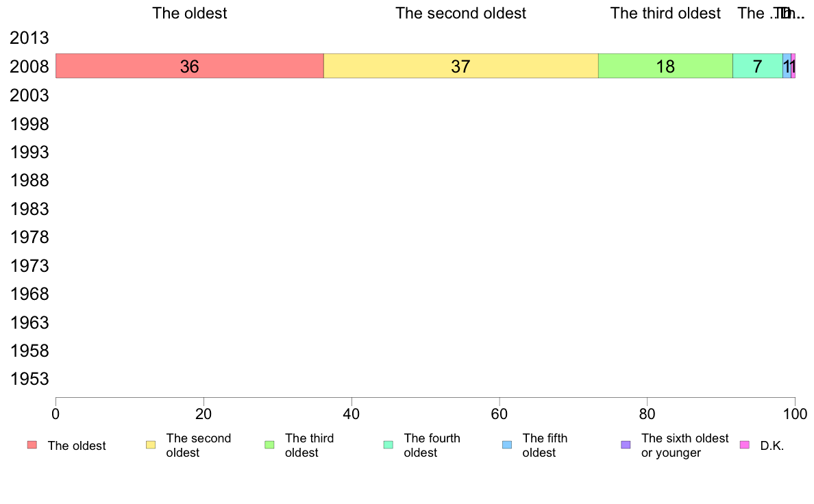Click the D.K. legend text

click(772, 445)
